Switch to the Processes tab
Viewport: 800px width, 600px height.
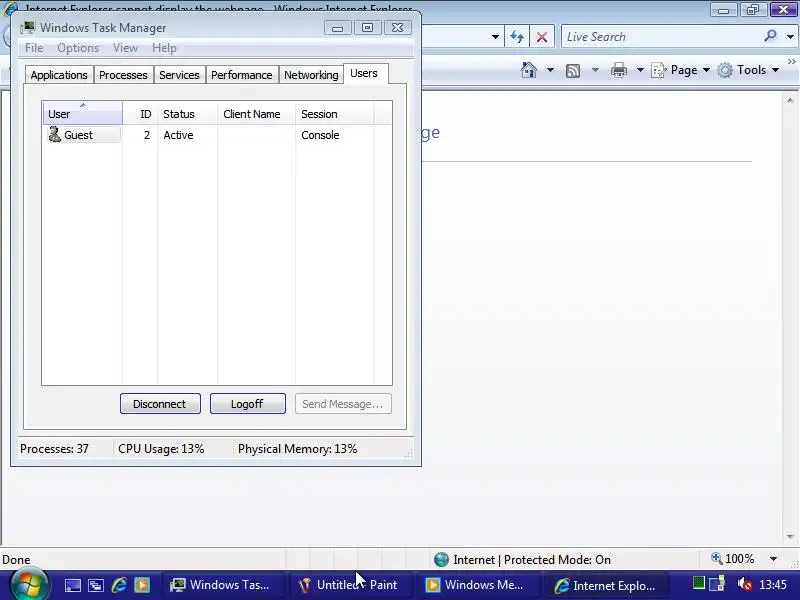click(123, 75)
